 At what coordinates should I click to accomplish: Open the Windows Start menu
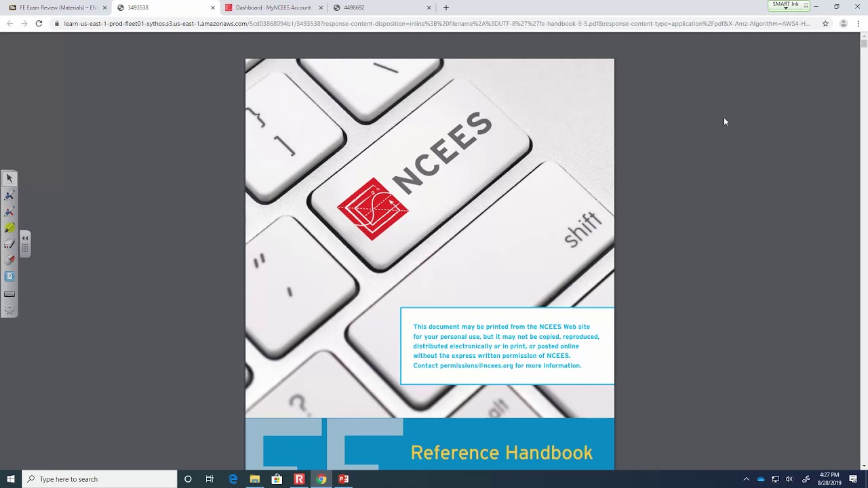click(11, 479)
